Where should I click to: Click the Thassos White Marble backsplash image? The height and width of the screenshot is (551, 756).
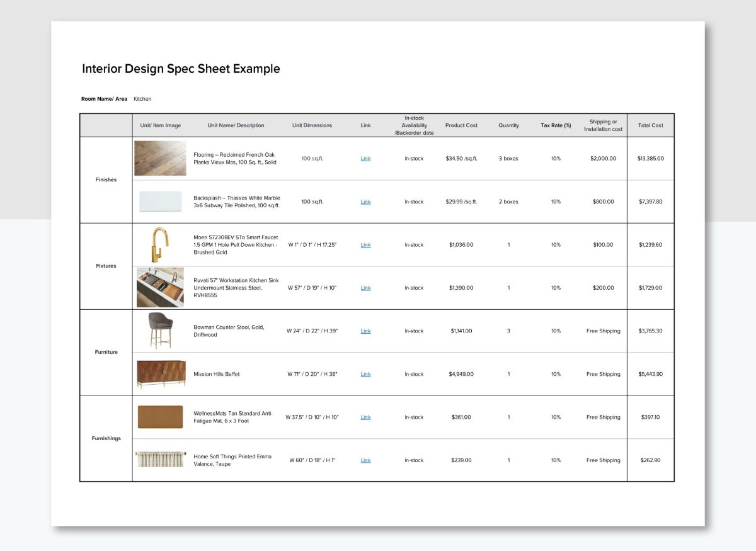[x=160, y=202]
